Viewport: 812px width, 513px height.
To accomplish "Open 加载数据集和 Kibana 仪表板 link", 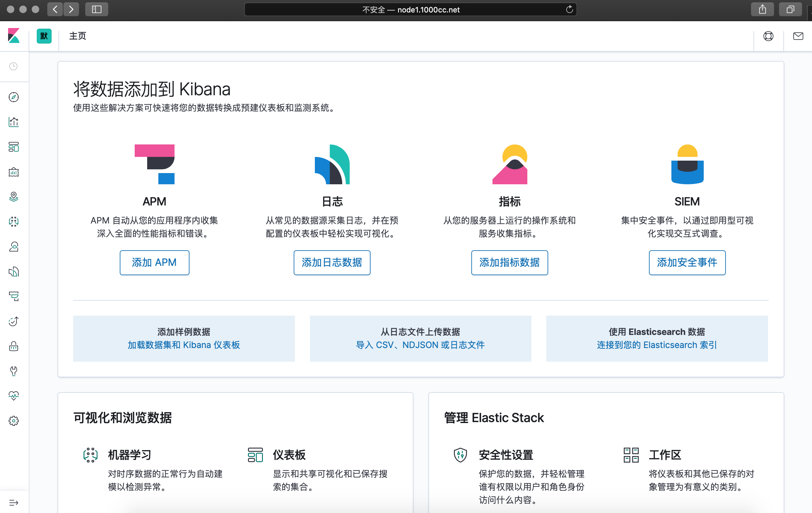I will click(x=184, y=345).
